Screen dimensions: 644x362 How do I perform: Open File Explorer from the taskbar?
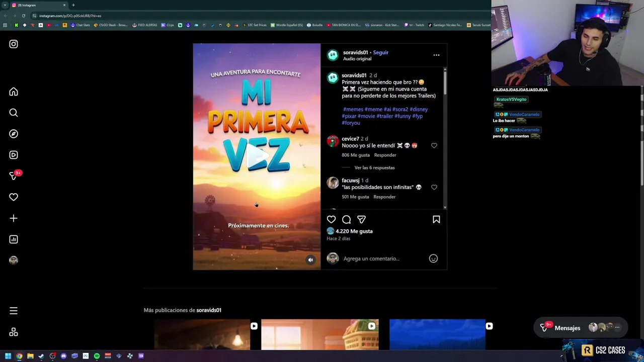[x=30, y=356]
